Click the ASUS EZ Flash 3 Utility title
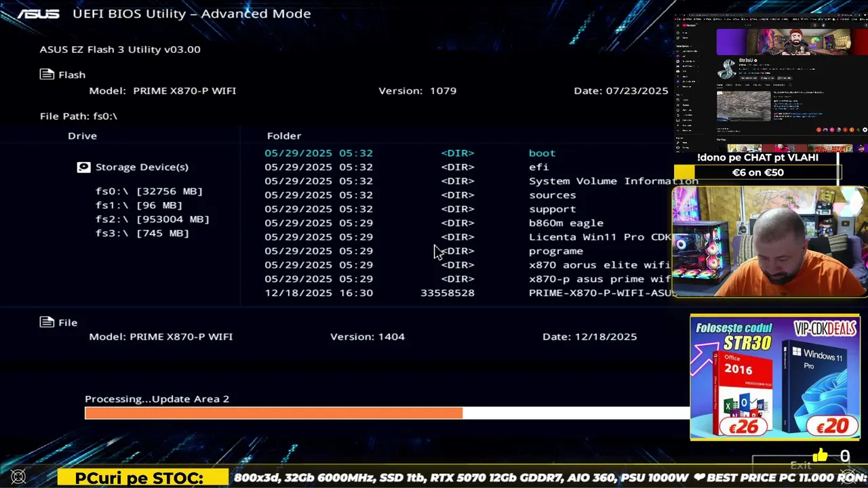The image size is (868, 488). click(120, 49)
